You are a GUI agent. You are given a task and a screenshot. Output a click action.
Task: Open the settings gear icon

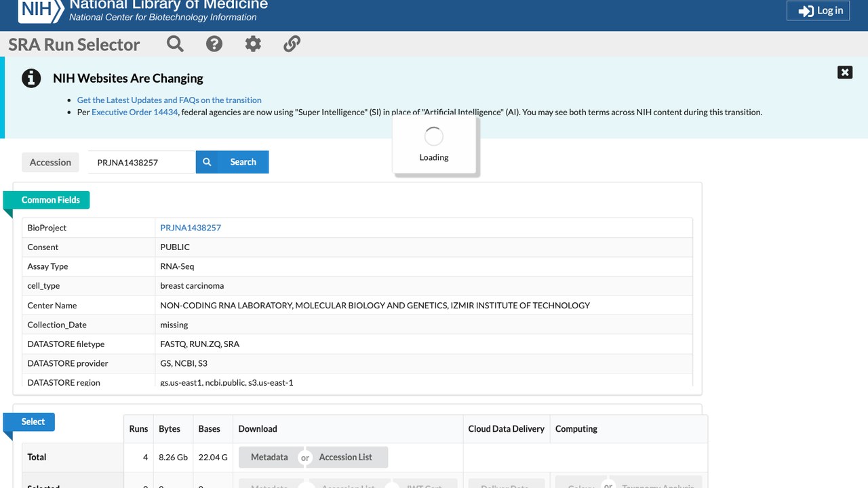pyautogui.click(x=253, y=44)
